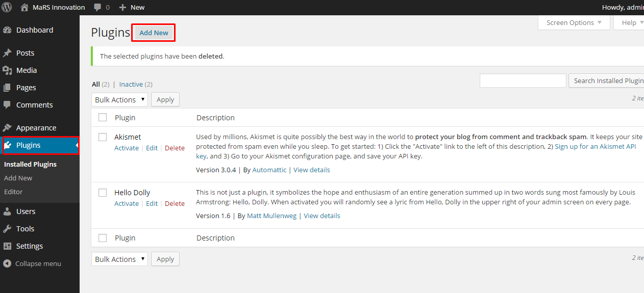
Task: Open the Matt Mullenweg author link
Action: point(272,216)
